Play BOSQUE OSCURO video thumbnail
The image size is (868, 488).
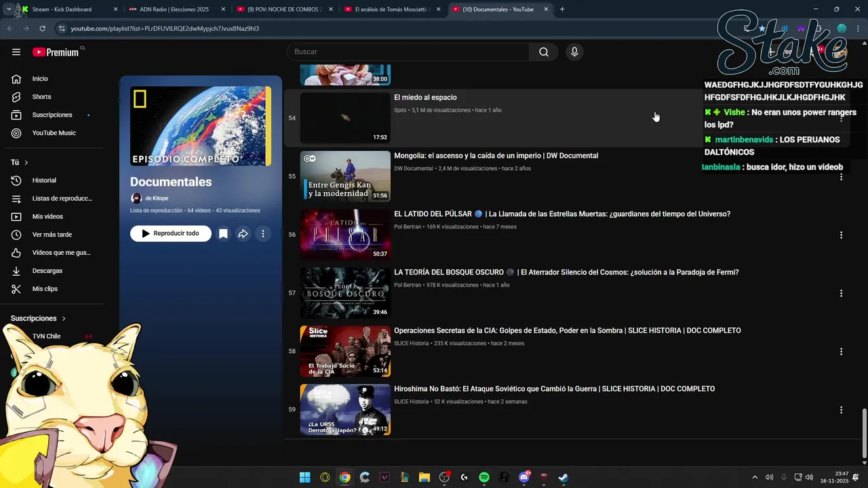tap(345, 293)
